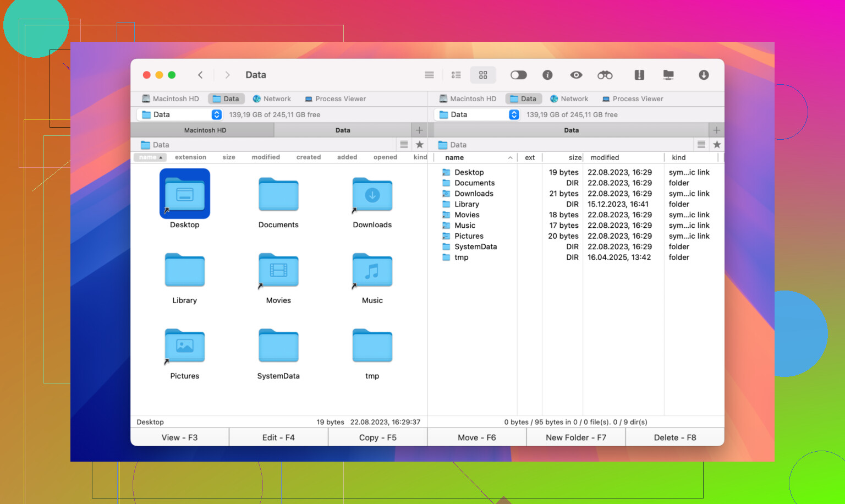Click the download queue icon
The height and width of the screenshot is (504, 845).
coord(704,75)
